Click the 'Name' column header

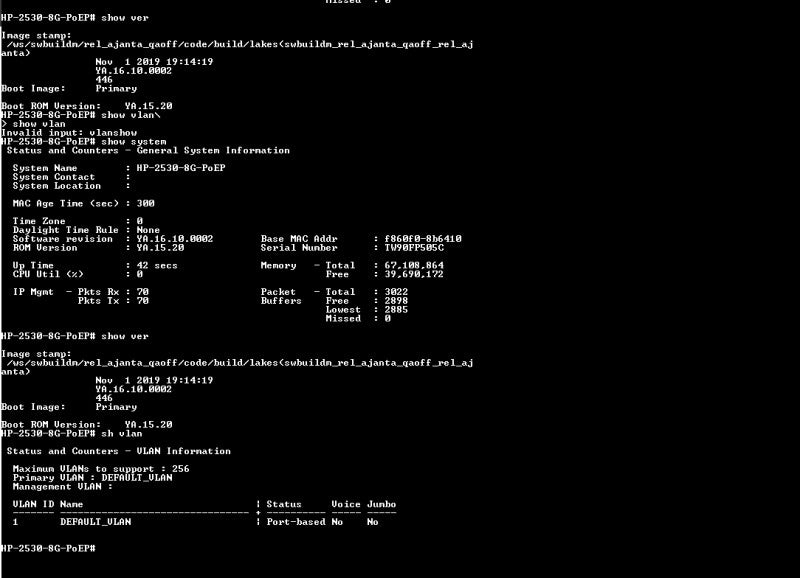(71, 505)
